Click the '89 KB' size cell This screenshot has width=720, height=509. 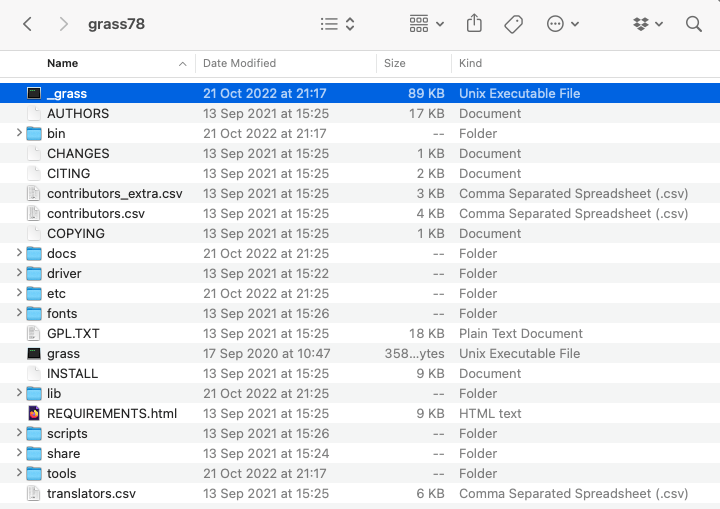tap(426, 93)
